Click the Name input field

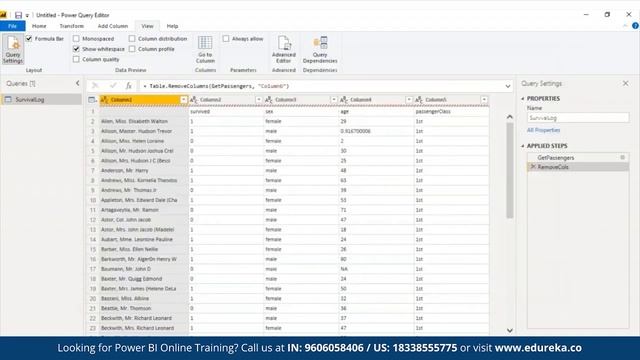point(578,118)
